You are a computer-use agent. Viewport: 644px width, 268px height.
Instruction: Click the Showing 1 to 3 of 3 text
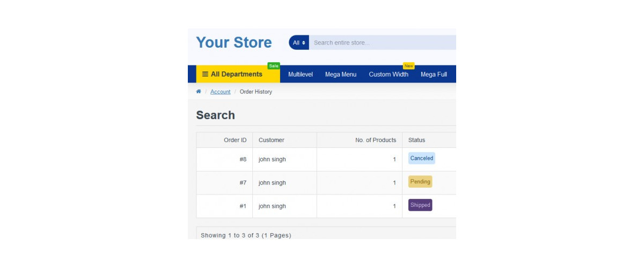click(x=246, y=235)
